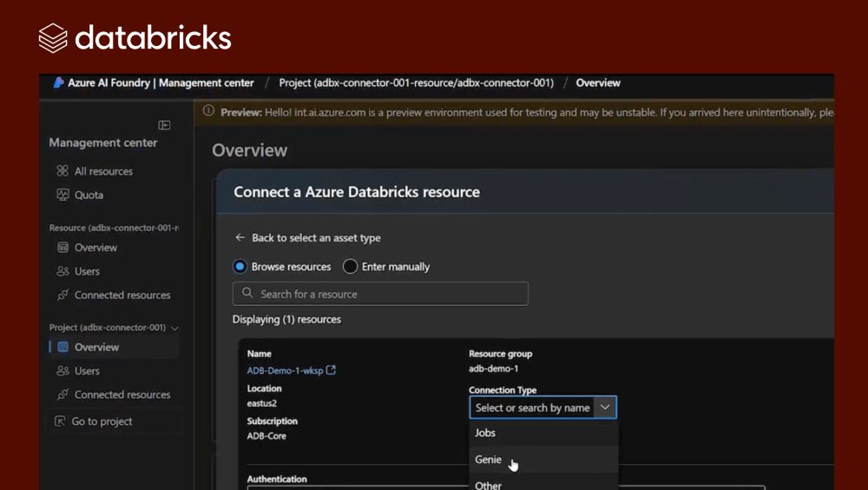This screenshot has width=868, height=490.
Task: Select the Enter manually radio button
Action: click(351, 267)
